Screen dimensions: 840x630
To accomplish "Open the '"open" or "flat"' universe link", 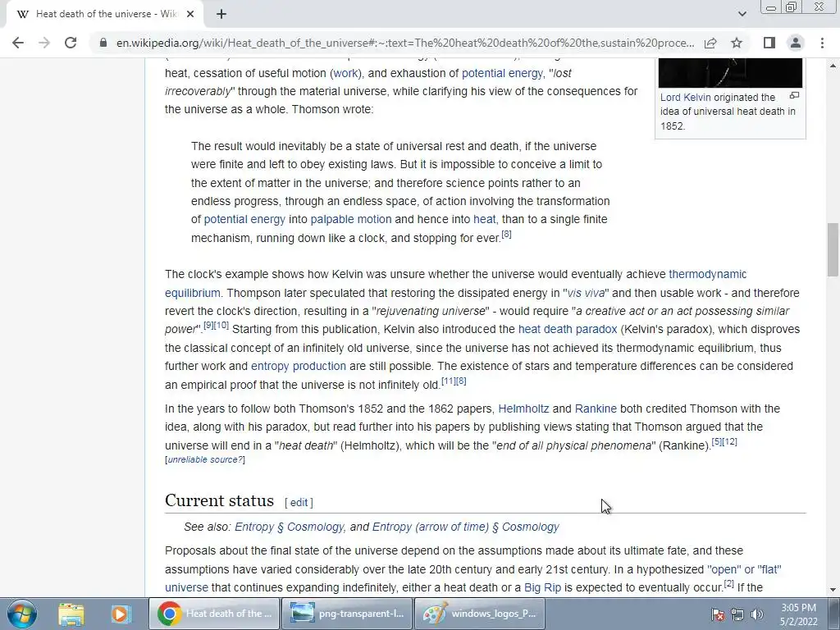I will 745,569.
